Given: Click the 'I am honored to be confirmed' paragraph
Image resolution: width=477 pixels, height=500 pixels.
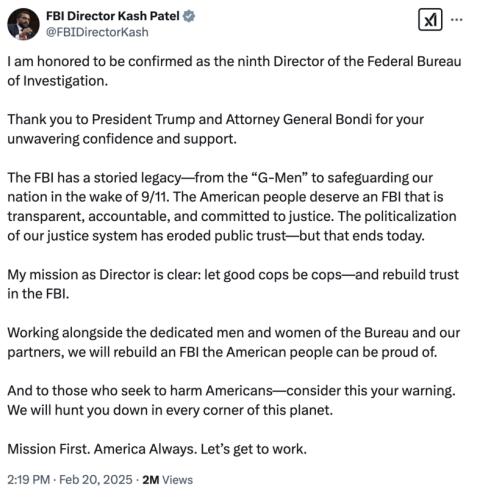Looking at the screenshot, I should click(234, 71).
